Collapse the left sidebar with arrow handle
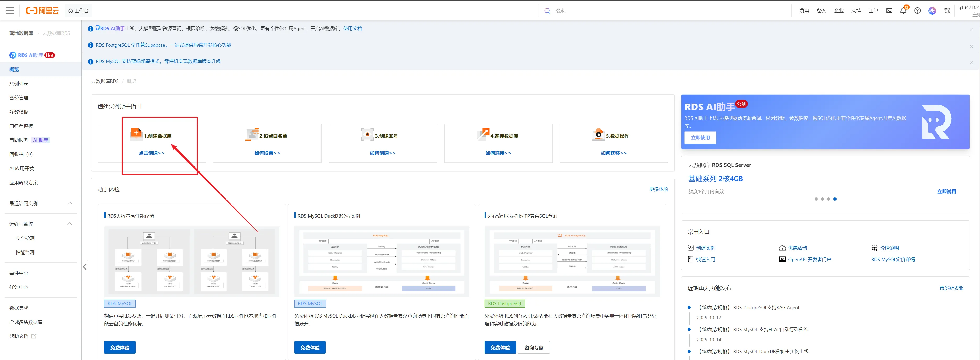This screenshot has width=980, height=360. [85, 267]
